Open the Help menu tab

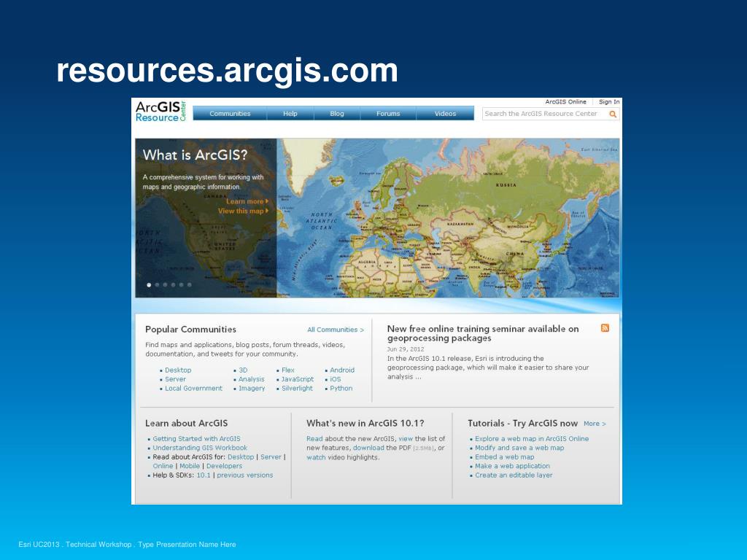click(290, 114)
